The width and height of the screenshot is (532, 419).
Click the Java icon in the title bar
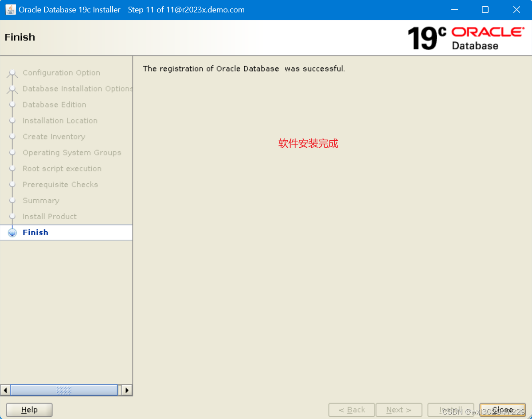pyautogui.click(x=10, y=9)
